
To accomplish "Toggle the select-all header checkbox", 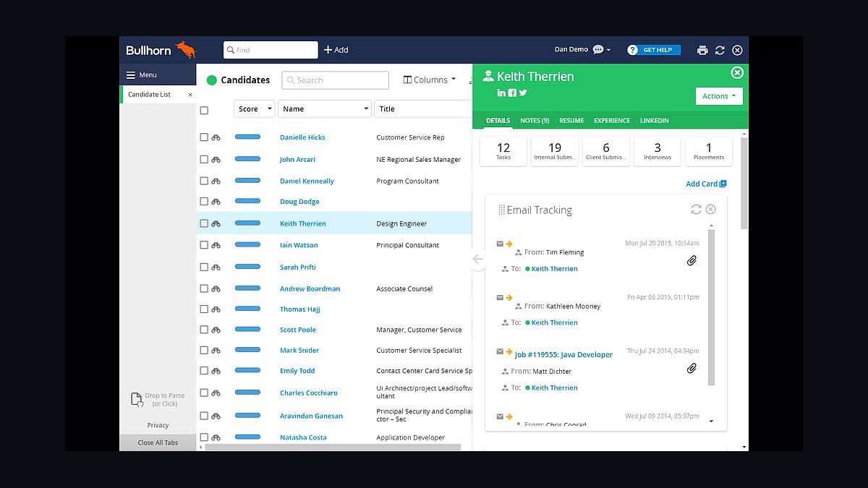I will pyautogui.click(x=204, y=111).
